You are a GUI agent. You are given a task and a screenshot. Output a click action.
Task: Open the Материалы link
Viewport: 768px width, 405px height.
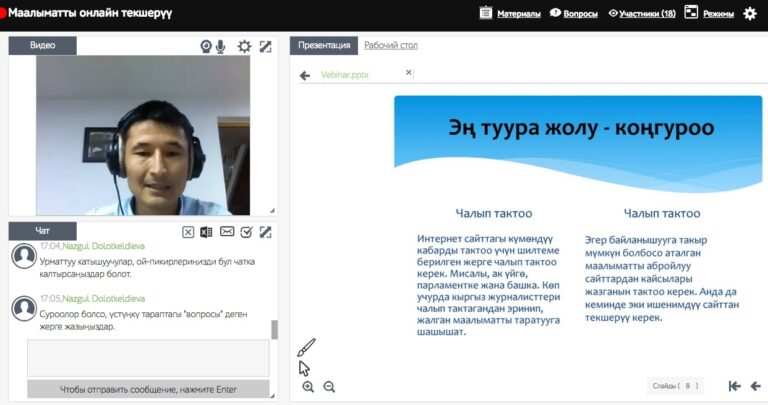coord(519,14)
